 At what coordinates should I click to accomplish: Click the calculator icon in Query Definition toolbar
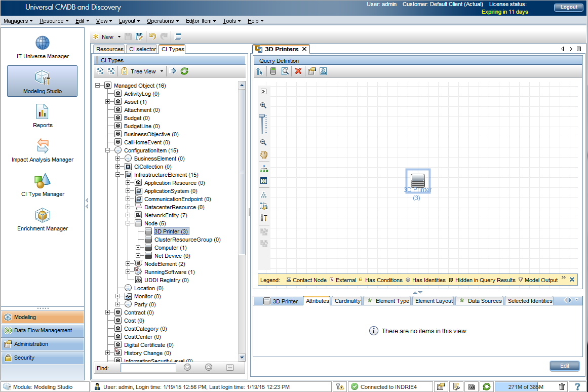(273, 71)
